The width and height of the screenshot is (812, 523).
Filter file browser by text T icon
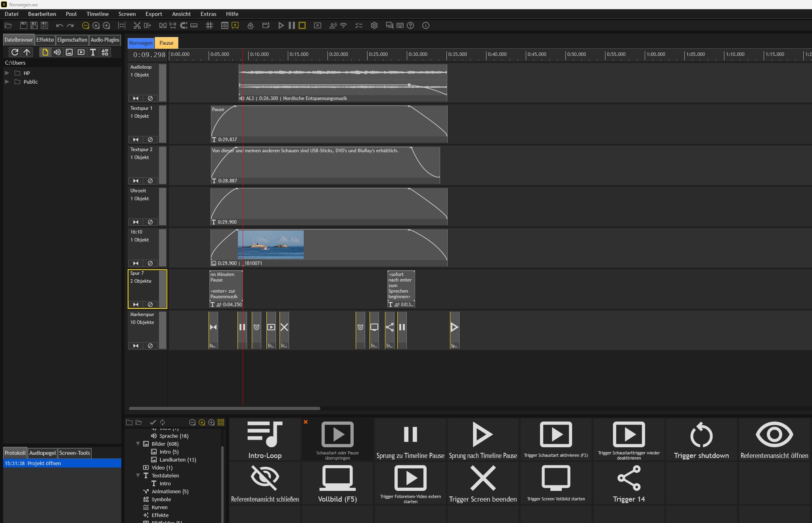coord(93,52)
